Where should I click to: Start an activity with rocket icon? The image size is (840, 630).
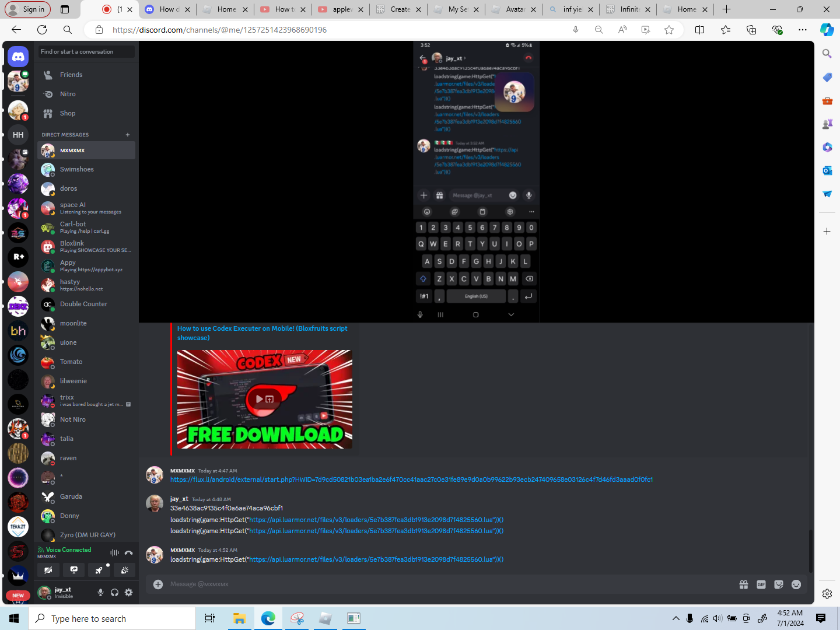pos(99,570)
